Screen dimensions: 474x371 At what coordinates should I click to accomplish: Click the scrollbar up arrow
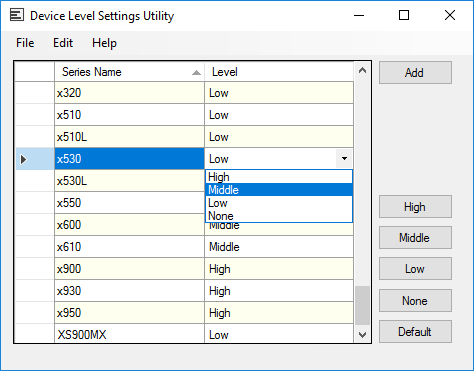tap(362, 70)
